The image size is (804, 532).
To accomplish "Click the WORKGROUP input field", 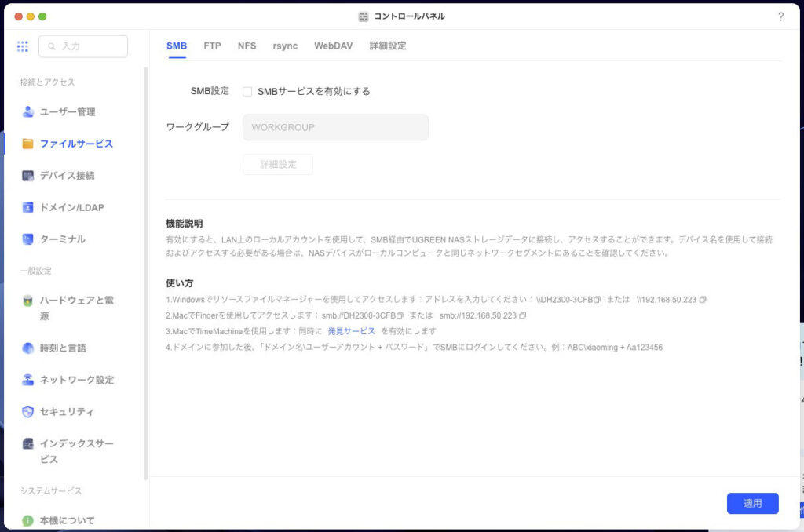I will (335, 127).
